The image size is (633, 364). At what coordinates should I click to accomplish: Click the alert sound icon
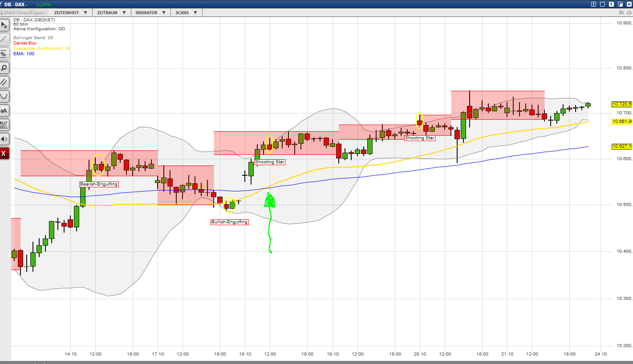tap(4, 139)
